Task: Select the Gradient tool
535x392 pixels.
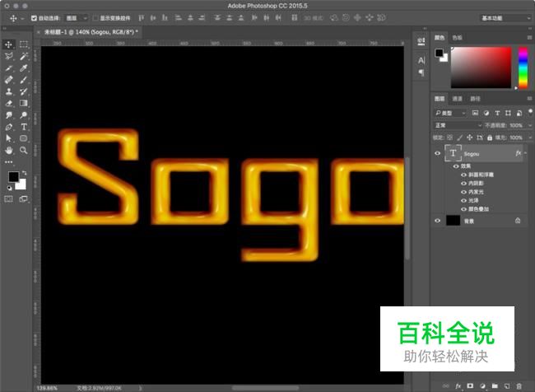Action: coord(24,103)
